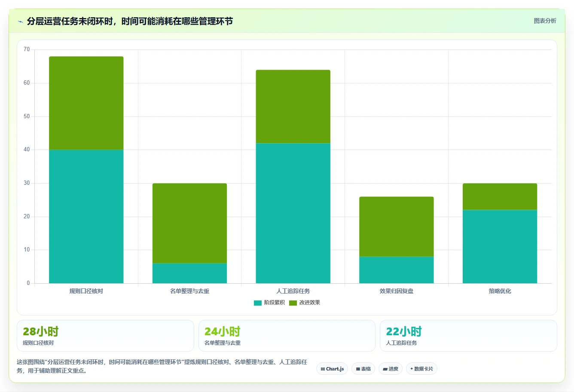Click the teal segment of the 名单整理与去重 bar
The width and height of the screenshot is (574, 392).
pyautogui.click(x=189, y=273)
